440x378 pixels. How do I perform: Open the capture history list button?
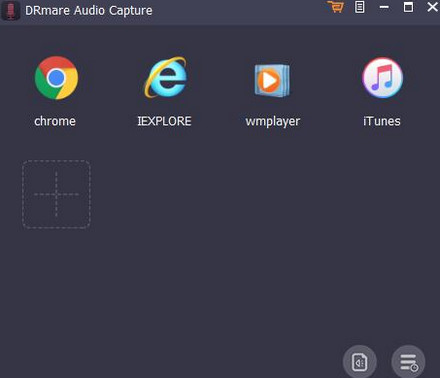pos(408,362)
